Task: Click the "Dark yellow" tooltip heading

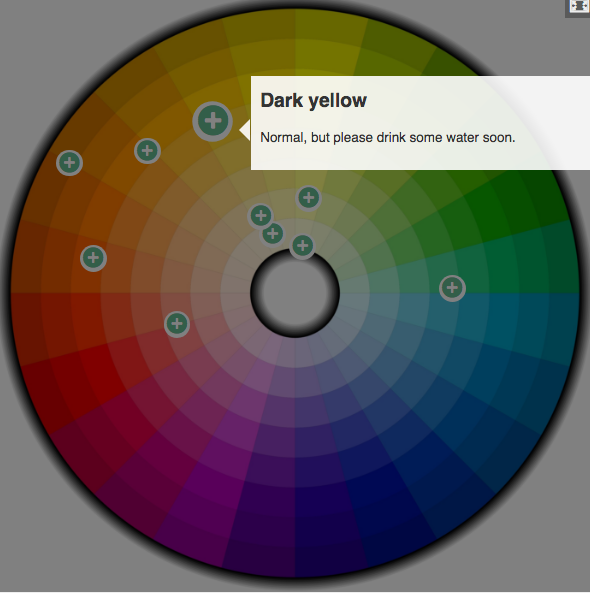Action: pos(314,101)
